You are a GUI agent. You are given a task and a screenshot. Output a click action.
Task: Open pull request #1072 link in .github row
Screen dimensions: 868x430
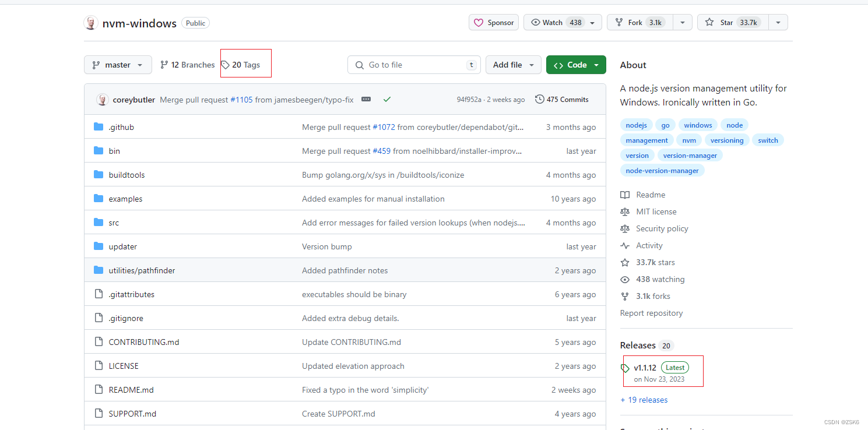pos(384,127)
